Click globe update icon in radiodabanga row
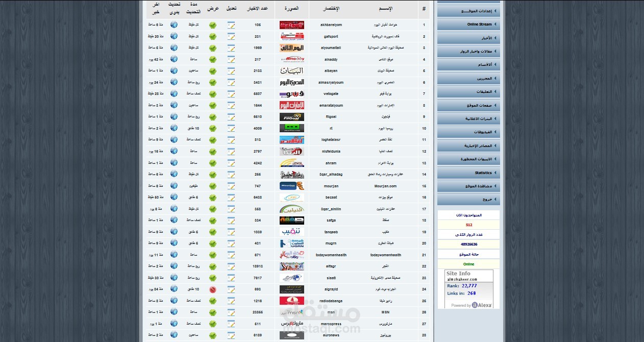 (174, 300)
